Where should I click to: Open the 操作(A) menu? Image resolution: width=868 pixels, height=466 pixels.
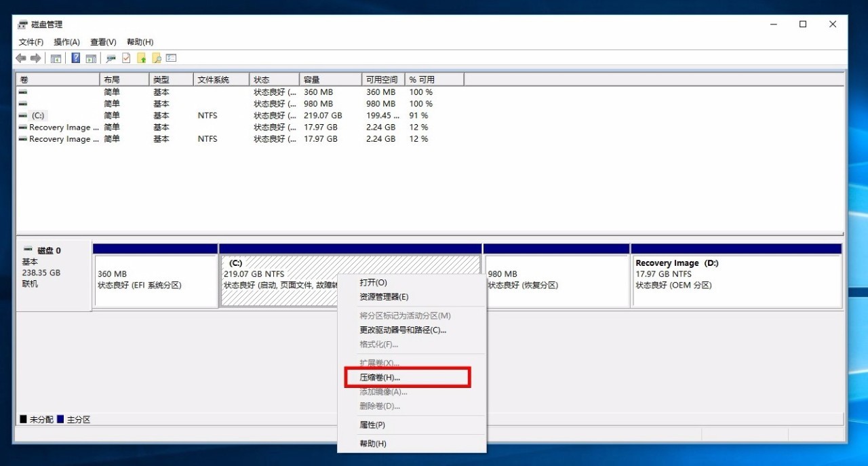[66, 41]
